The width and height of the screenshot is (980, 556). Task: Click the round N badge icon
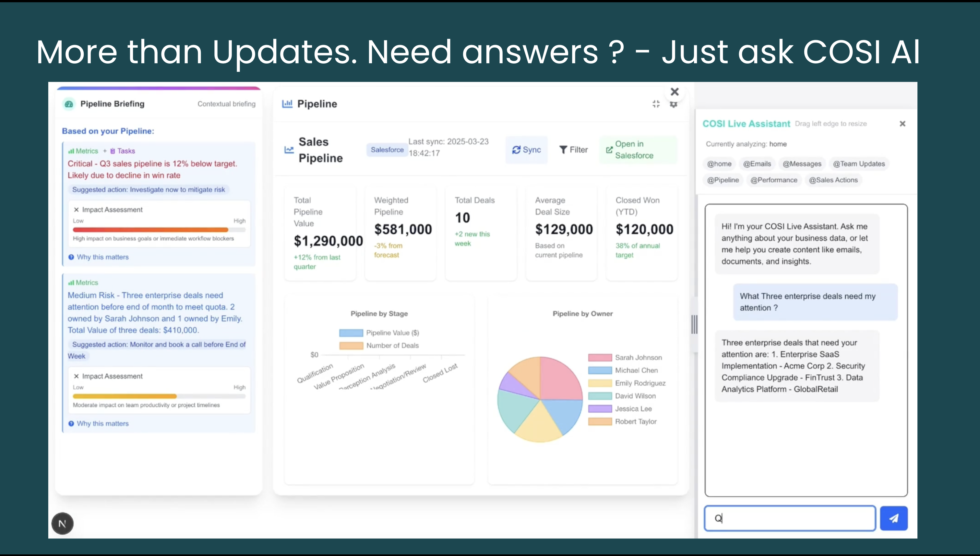[x=63, y=524]
